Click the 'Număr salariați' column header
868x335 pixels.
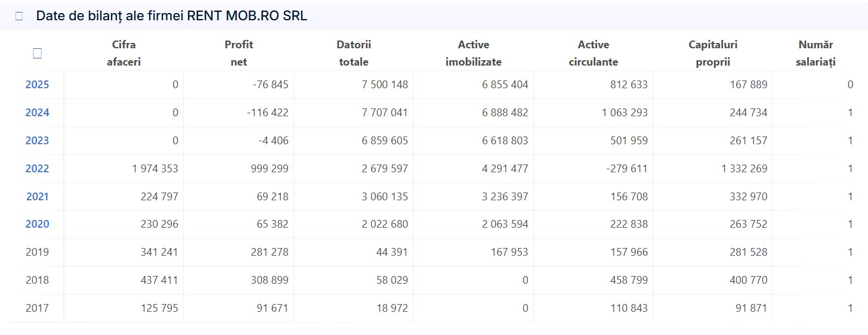click(x=816, y=53)
